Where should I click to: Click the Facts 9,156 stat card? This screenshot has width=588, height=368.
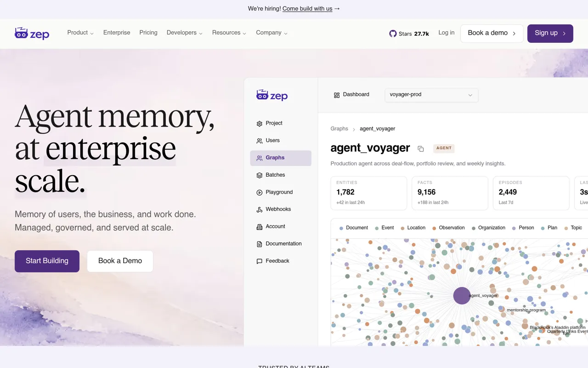pyautogui.click(x=450, y=193)
